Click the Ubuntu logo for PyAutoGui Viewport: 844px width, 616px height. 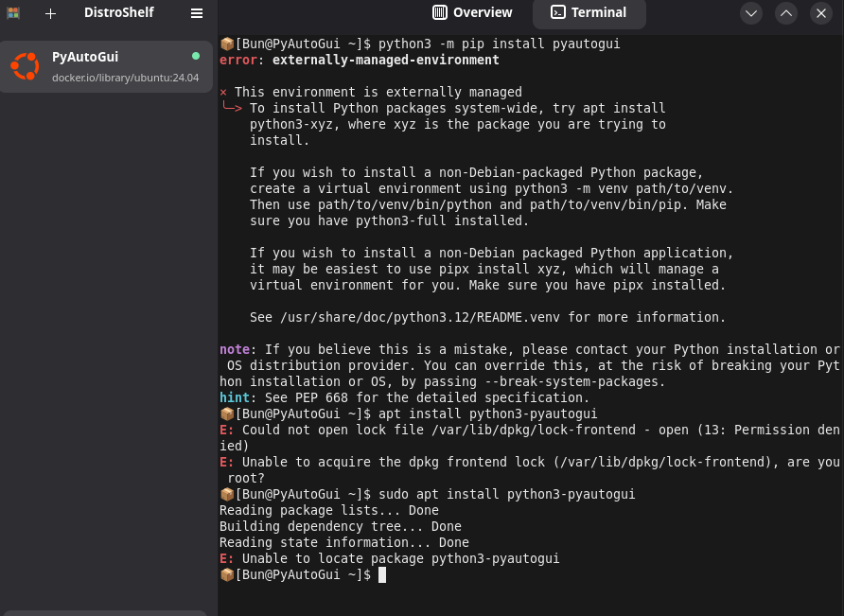coord(25,67)
